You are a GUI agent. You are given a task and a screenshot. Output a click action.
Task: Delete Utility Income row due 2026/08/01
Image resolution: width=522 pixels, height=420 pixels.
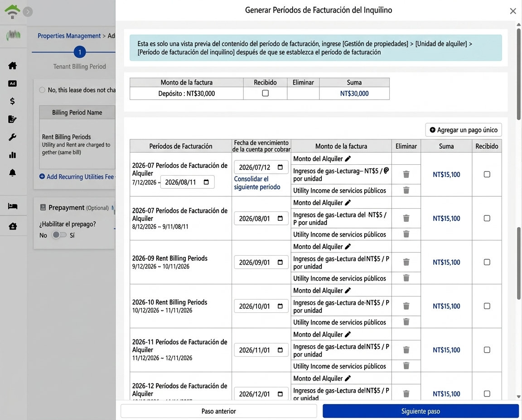406,234
